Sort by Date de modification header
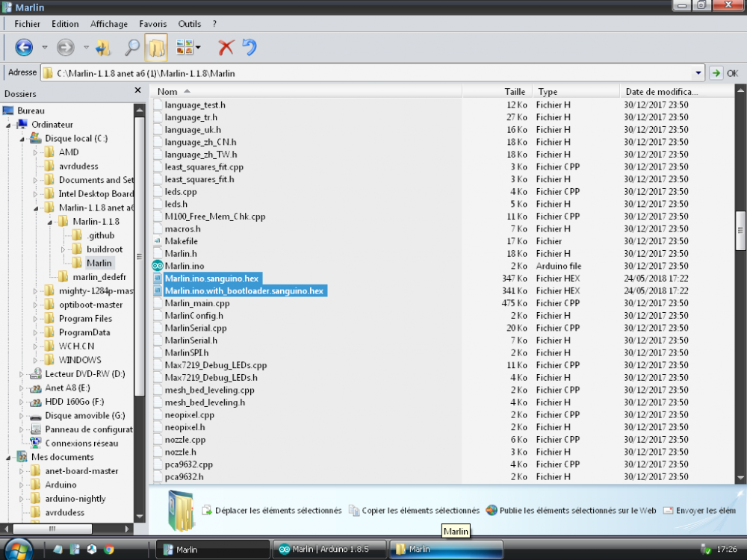This screenshot has height=560, width=747. tap(677, 91)
